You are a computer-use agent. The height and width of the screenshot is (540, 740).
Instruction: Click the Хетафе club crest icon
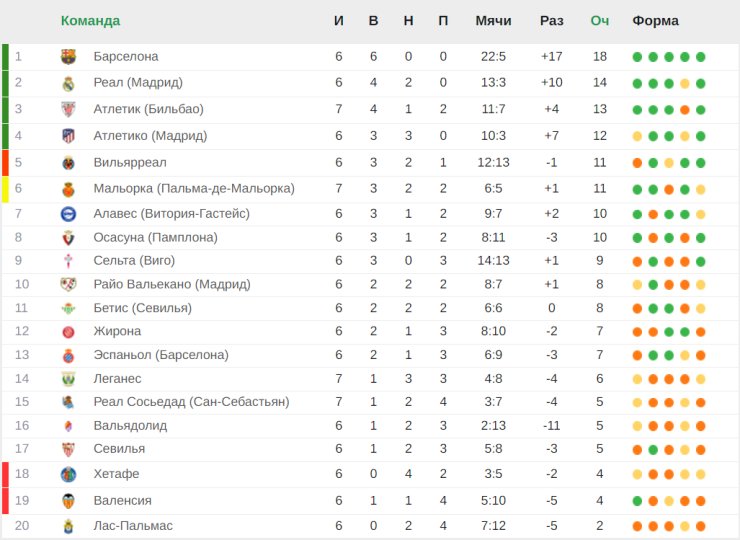tap(68, 474)
